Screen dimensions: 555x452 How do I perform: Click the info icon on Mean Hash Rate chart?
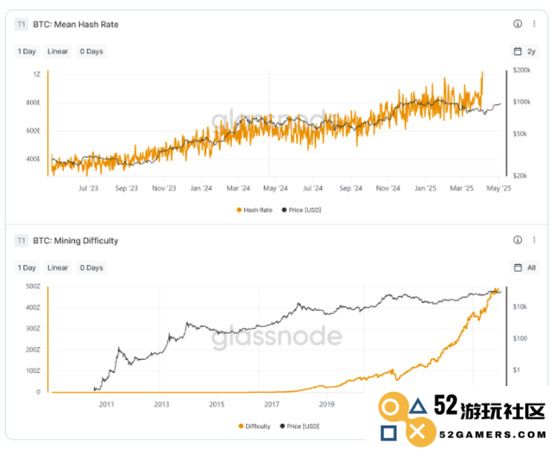pos(517,24)
